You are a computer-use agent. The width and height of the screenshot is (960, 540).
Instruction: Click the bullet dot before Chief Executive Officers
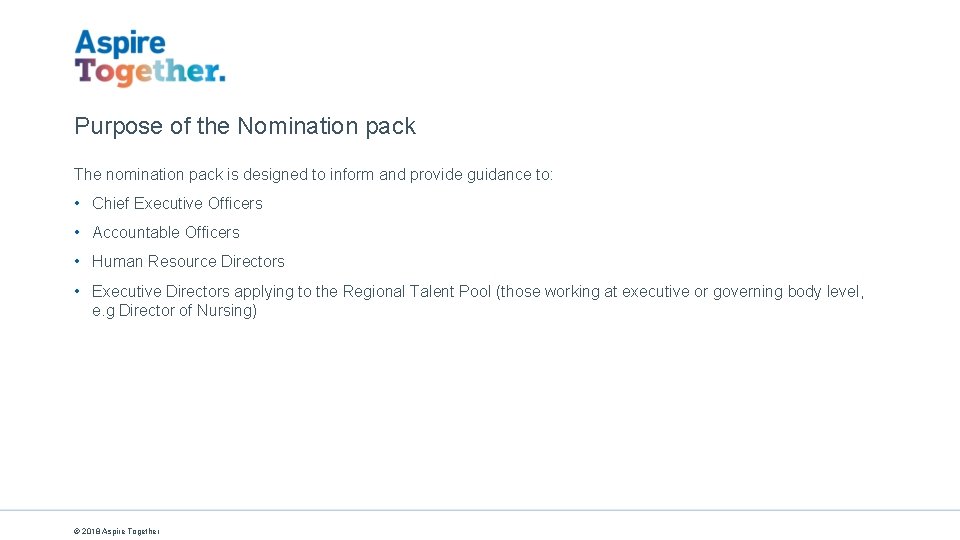coord(78,203)
